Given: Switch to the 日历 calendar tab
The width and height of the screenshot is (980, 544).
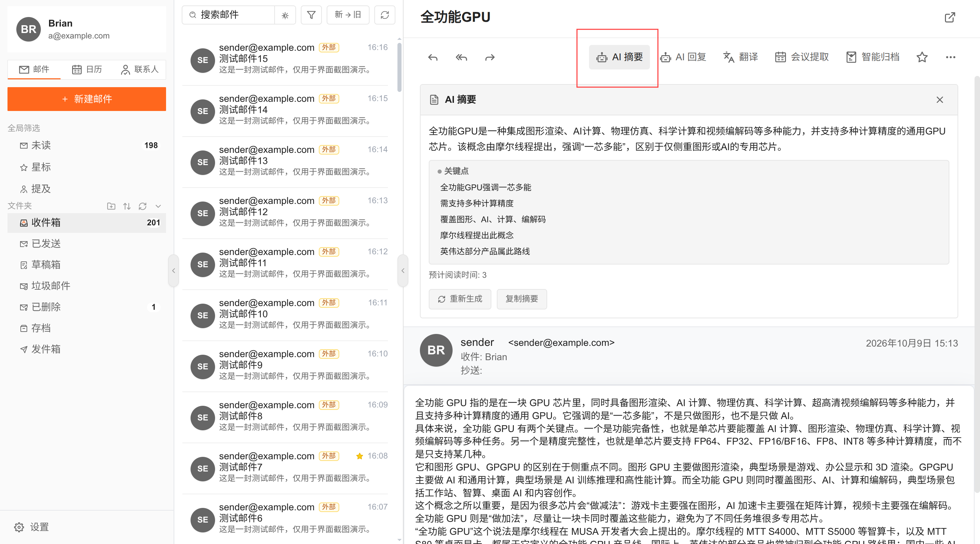Looking at the screenshot, I should click(x=87, y=69).
